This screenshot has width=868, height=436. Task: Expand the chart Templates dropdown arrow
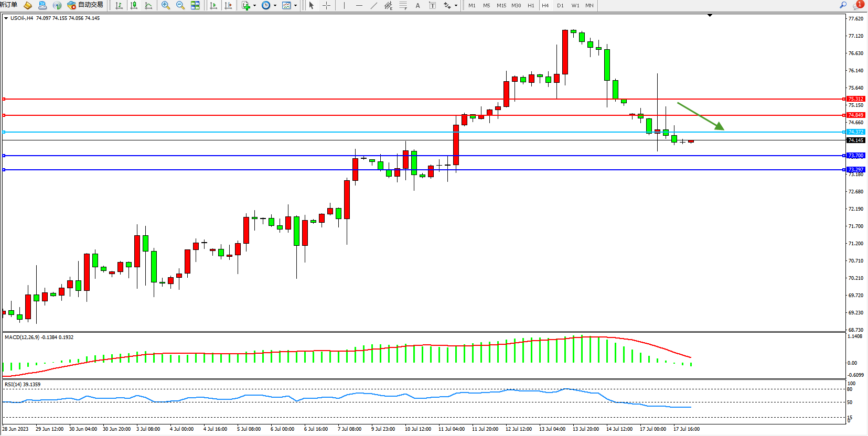tap(295, 6)
